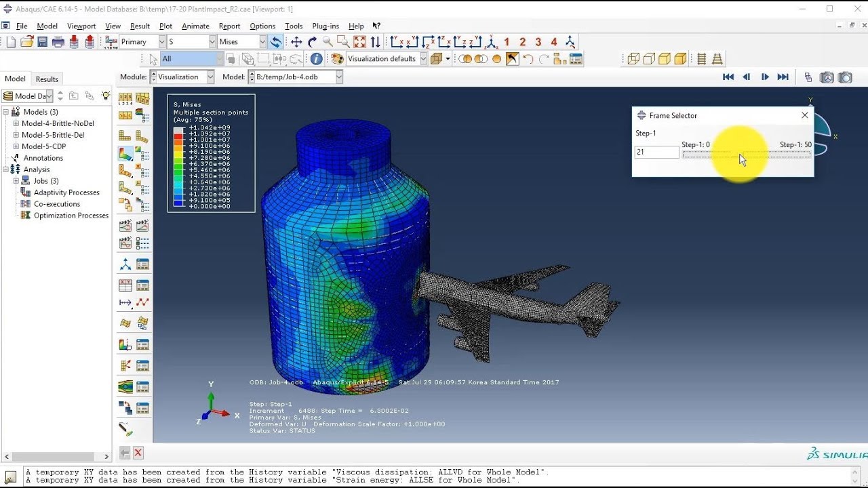The image size is (868, 488).
Task: Click the Frame Selector slider track
Action: click(746, 155)
